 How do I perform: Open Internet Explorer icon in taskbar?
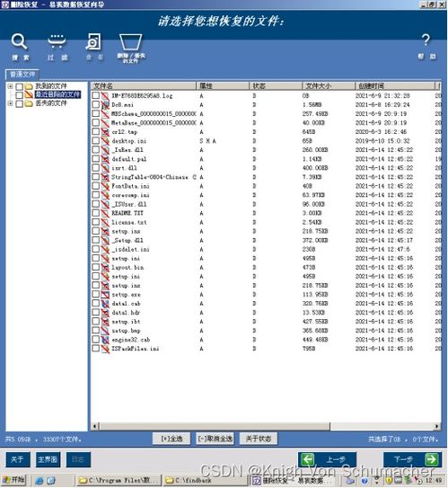coord(40,481)
